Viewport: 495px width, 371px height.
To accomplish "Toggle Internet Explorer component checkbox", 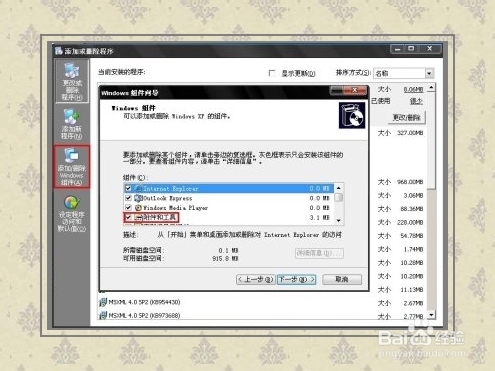I will 128,188.
